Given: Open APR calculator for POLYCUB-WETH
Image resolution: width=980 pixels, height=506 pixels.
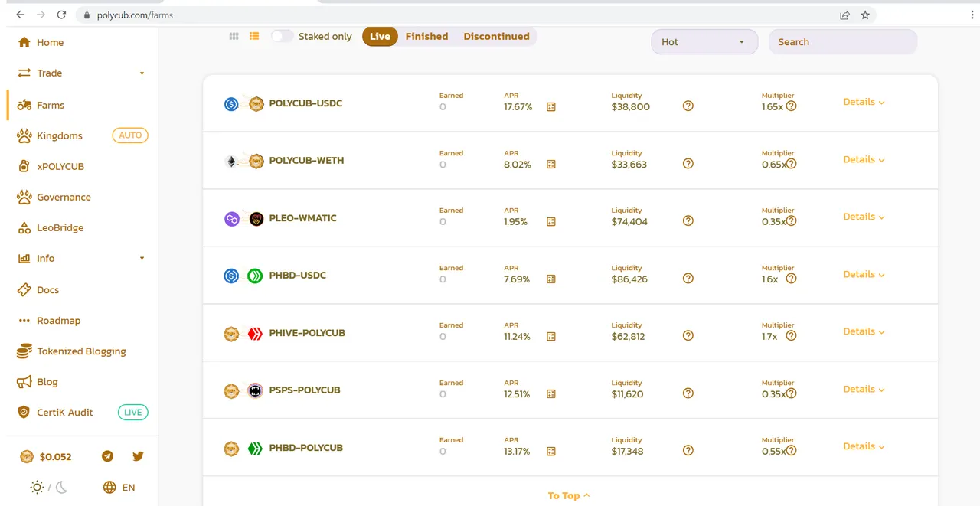Looking at the screenshot, I should point(550,165).
